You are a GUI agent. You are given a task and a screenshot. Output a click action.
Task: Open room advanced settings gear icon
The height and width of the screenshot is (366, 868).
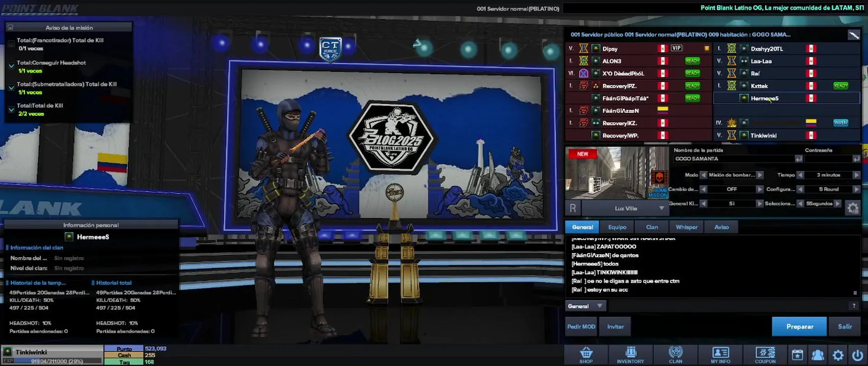853,207
